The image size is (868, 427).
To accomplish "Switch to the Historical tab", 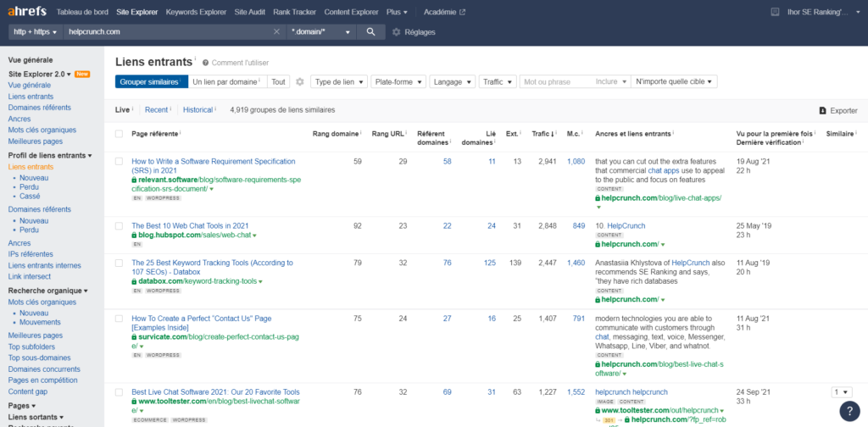I will pyautogui.click(x=198, y=110).
